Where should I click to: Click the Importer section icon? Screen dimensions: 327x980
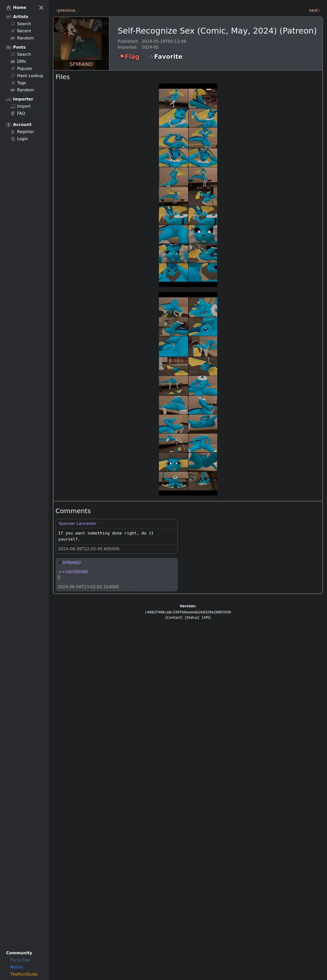9,99
